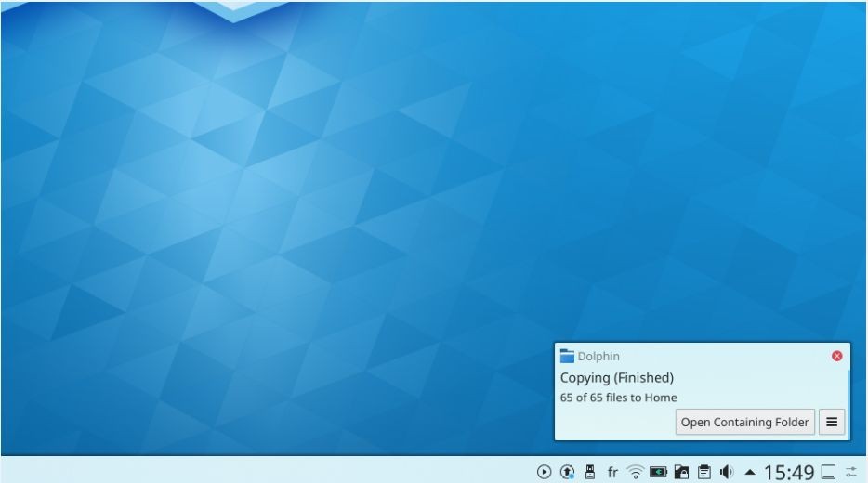This screenshot has width=868, height=483.
Task: Open Vaults tray icon with folder and padlock
Action: click(681, 472)
